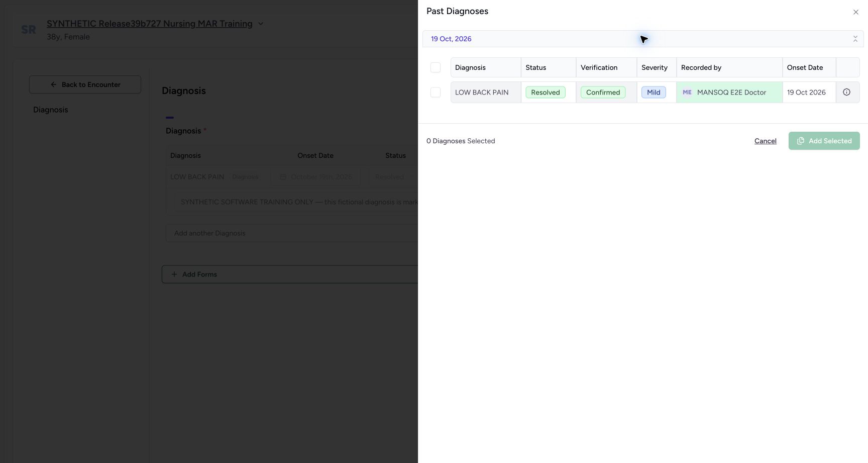Click the copy icon in Add Selected
The height and width of the screenshot is (463, 868).
801,141
